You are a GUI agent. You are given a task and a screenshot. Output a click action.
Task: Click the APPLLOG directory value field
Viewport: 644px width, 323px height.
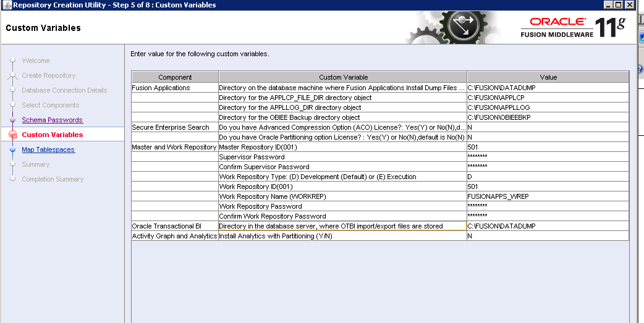[547, 107]
